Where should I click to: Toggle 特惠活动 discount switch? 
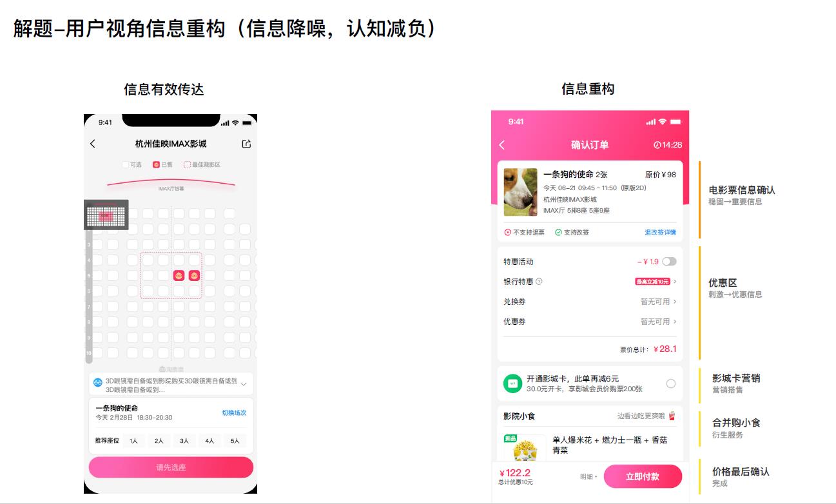click(x=669, y=262)
